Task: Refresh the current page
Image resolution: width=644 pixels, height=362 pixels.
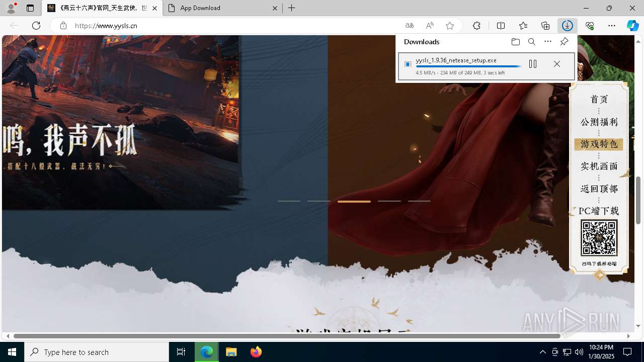Action: pyautogui.click(x=36, y=26)
